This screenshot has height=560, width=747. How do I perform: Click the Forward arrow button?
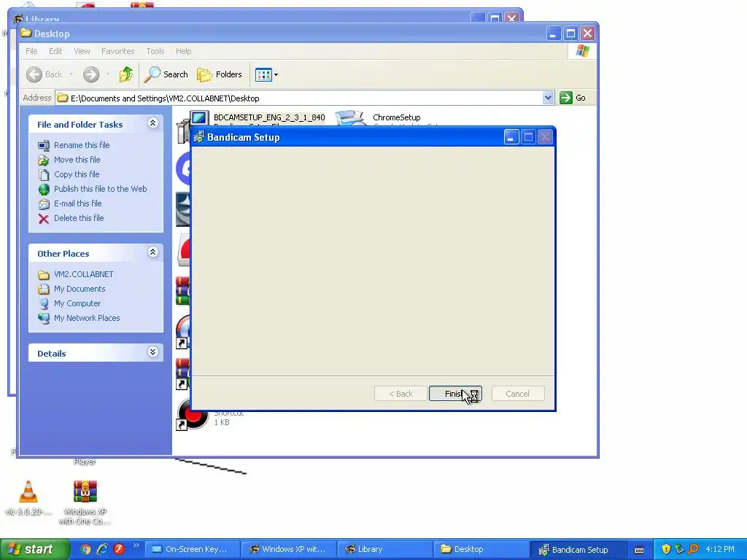pyautogui.click(x=91, y=74)
